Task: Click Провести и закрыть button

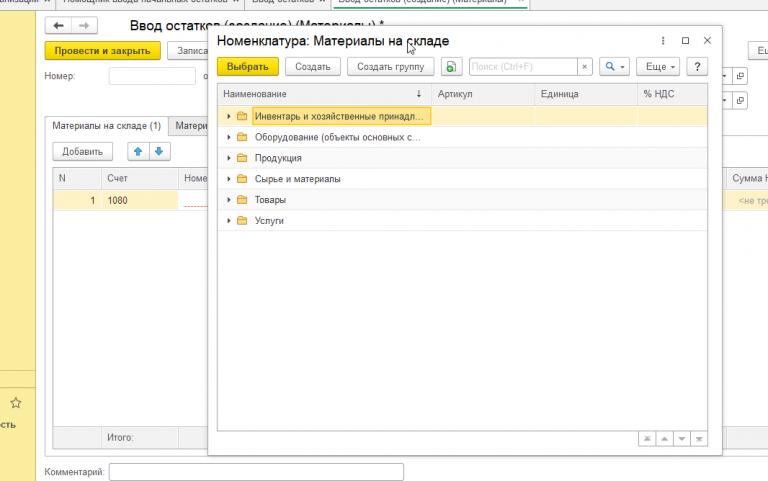Action: tap(102, 51)
